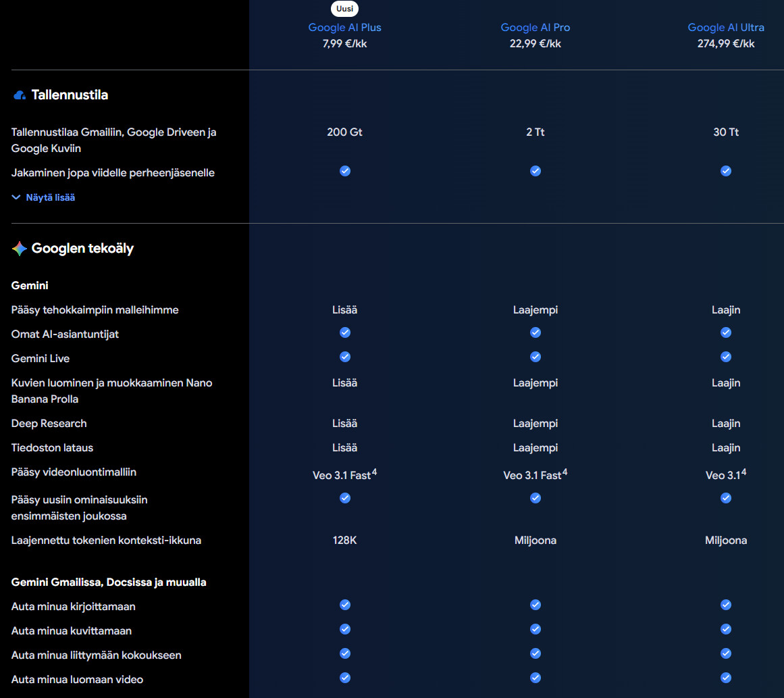Open the Google AI Ultra plan link
784x698 pixels.
coord(726,28)
